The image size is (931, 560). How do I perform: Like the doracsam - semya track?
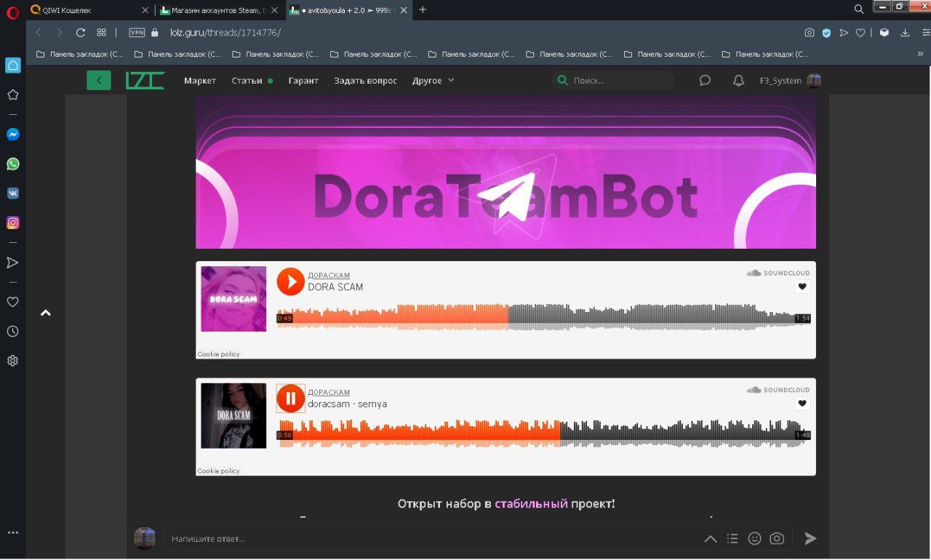coord(802,404)
